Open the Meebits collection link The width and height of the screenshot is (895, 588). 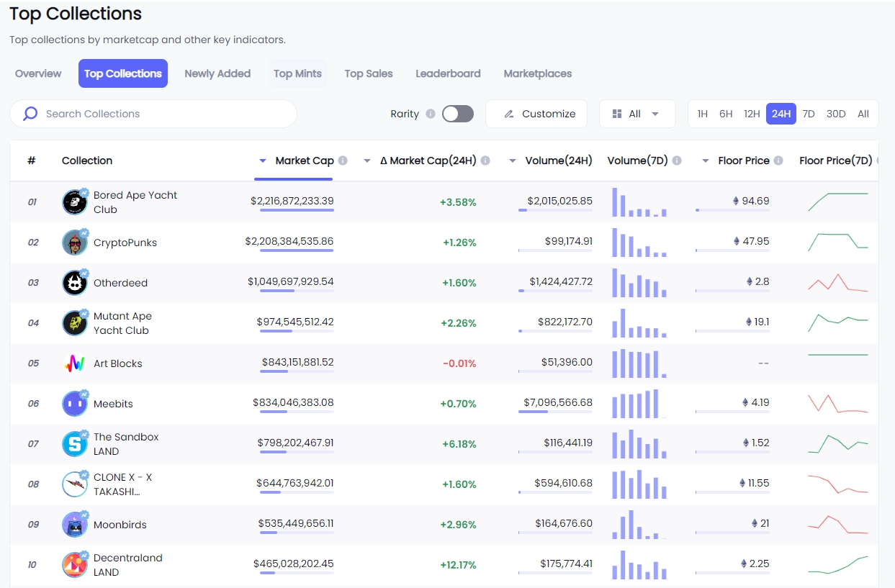(113, 404)
